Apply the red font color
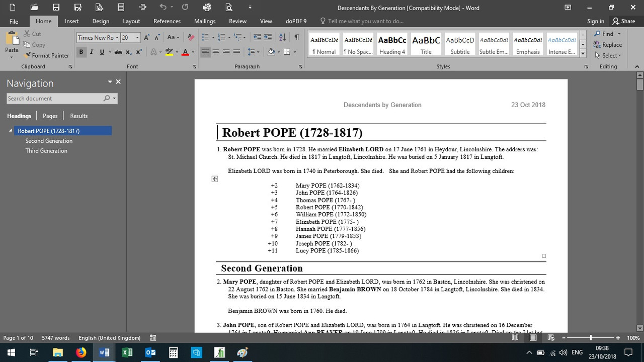Image resolution: width=644 pixels, height=362 pixels. (x=185, y=52)
